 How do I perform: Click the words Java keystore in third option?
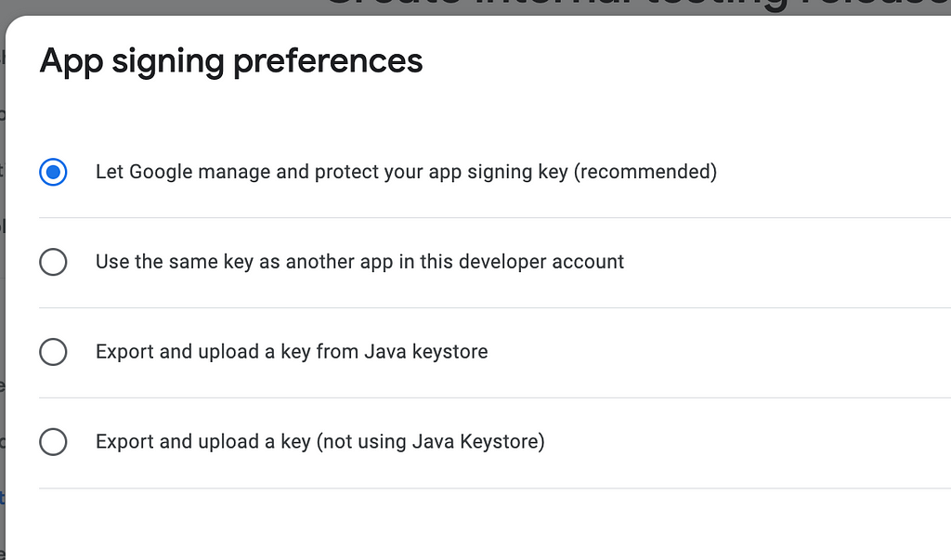click(425, 351)
